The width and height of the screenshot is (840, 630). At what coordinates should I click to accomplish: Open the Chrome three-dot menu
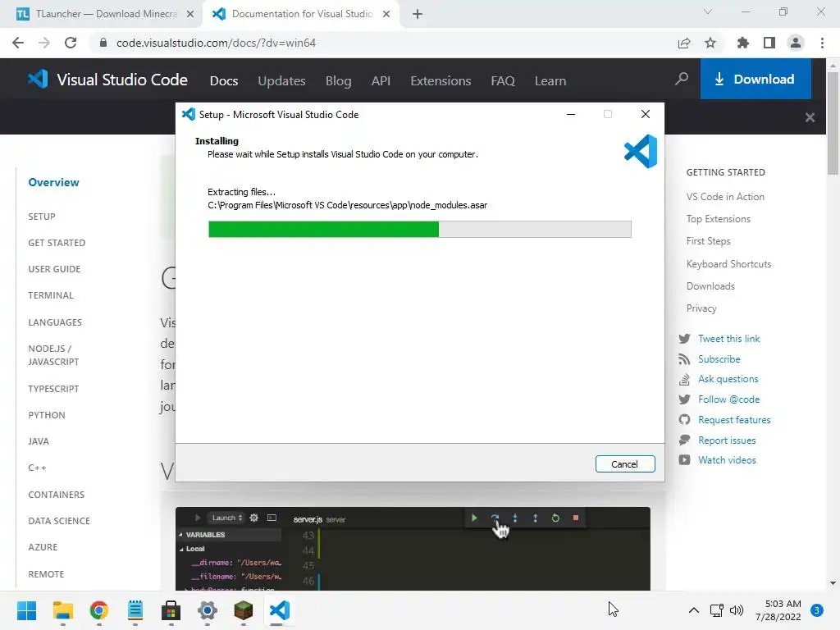822,43
